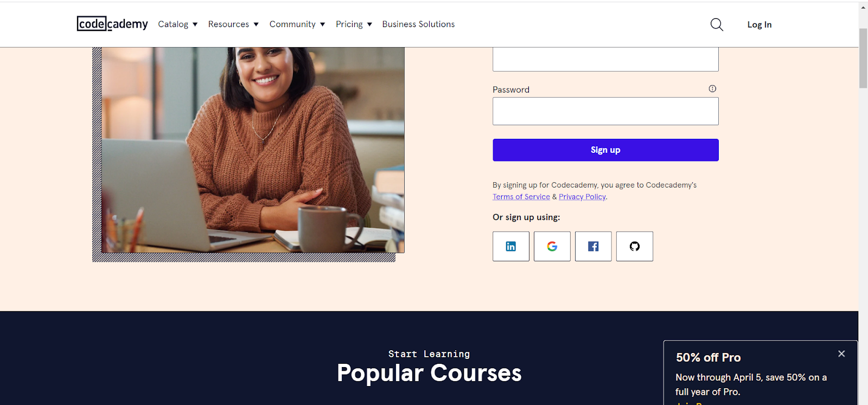
Task: Expand the Catalog dropdown
Action: click(x=178, y=24)
